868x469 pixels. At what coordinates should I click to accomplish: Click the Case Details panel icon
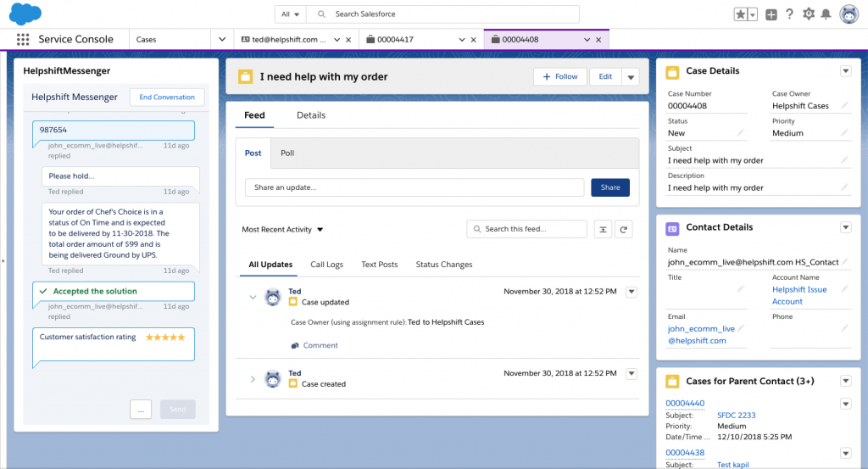pyautogui.click(x=672, y=72)
